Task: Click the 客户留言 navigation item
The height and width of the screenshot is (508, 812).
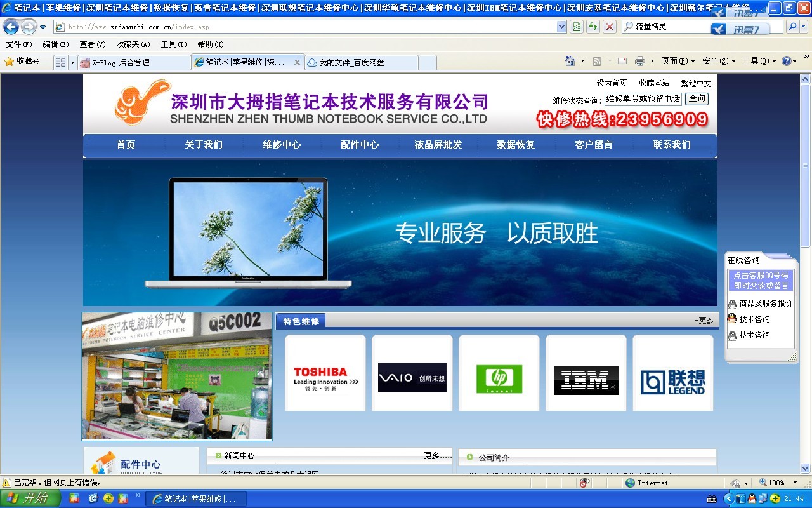Action: 594,145
